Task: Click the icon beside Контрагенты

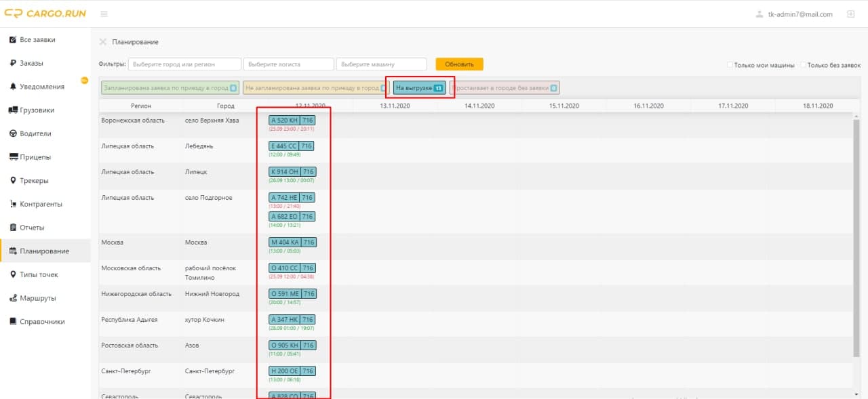Action: pyautogui.click(x=13, y=204)
